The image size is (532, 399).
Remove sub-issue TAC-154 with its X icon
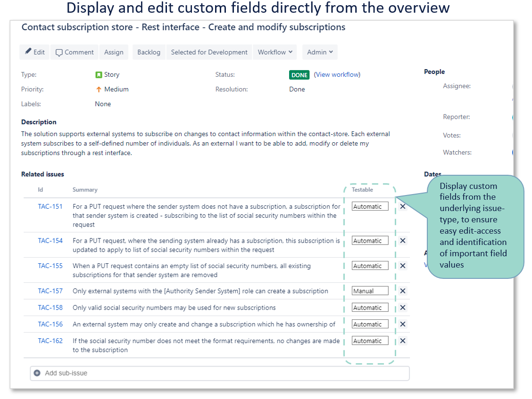[402, 241]
